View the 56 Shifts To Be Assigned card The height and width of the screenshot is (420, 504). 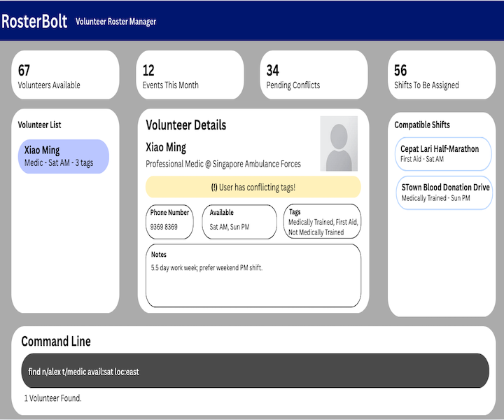pos(441,75)
